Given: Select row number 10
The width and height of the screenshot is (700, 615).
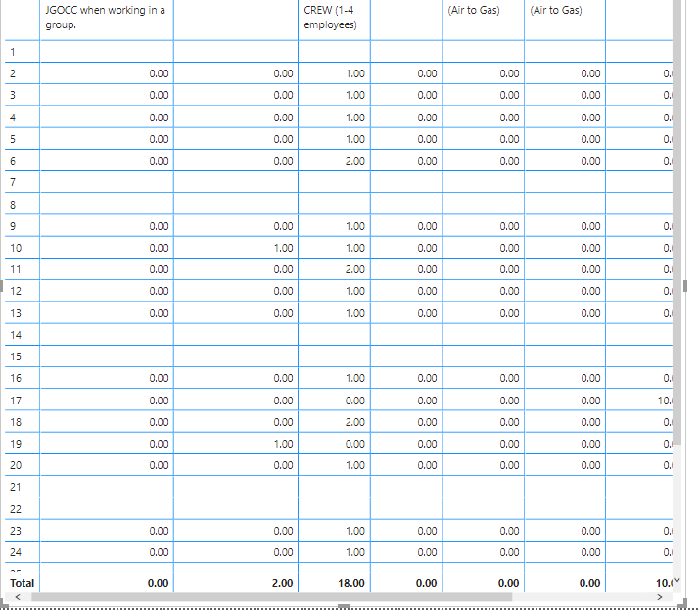Looking at the screenshot, I should (x=16, y=248).
